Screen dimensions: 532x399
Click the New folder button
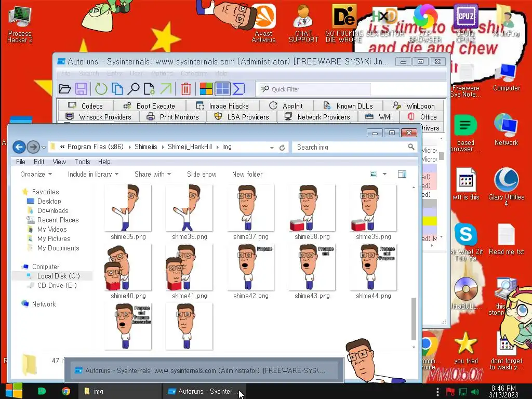click(247, 175)
